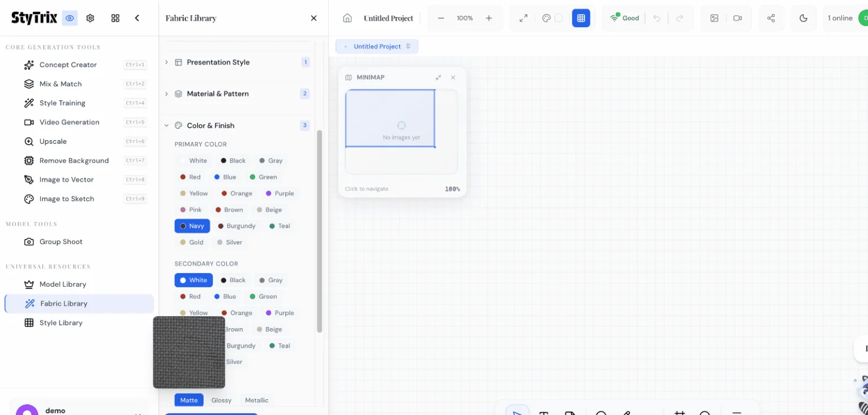This screenshot has width=868, height=415.
Task: Click the image icon in the top toolbar
Action: 714,18
